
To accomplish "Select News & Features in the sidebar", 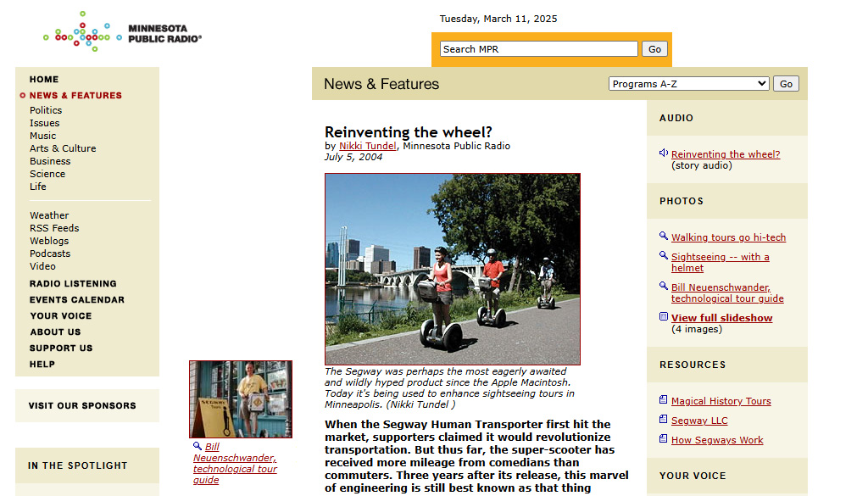I will click(75, 95).
